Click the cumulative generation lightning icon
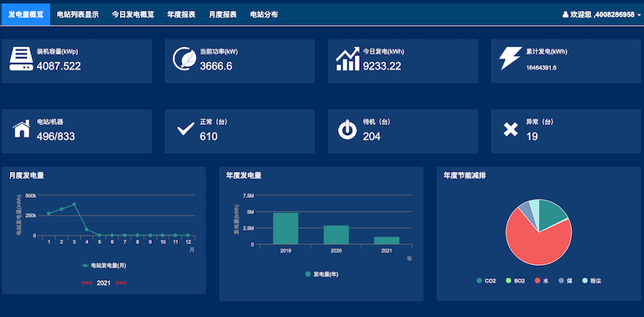The width and height of the screenshot is (644, 317). pyautogui.click(x=511, y=59)
